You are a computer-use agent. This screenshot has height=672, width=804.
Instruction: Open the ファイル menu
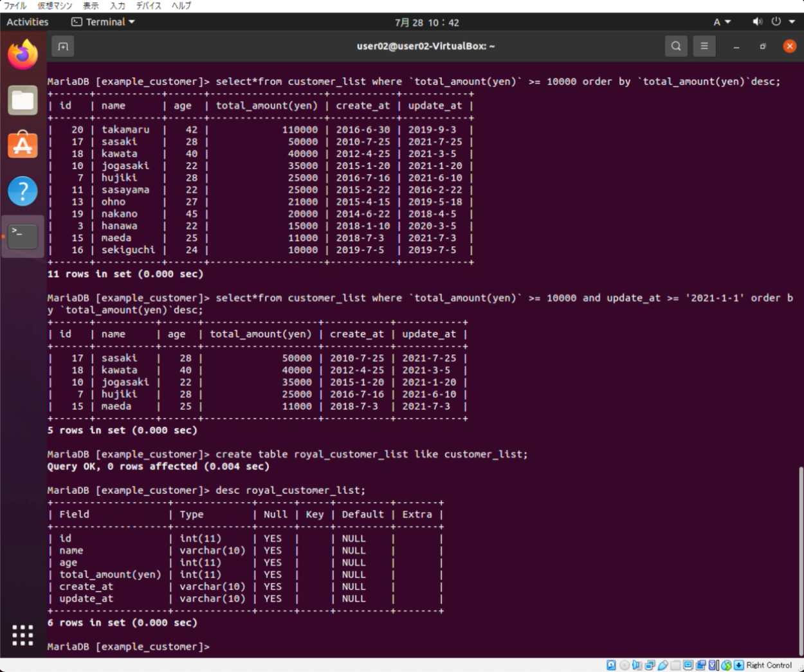15,6
